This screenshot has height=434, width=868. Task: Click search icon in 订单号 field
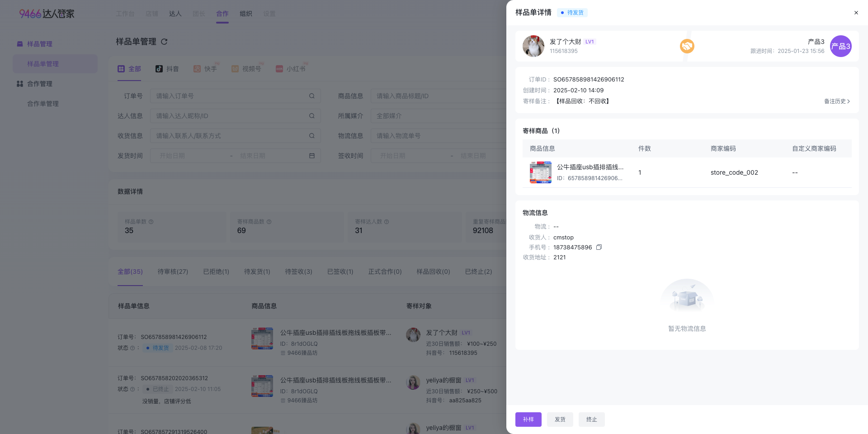[312, 96]
